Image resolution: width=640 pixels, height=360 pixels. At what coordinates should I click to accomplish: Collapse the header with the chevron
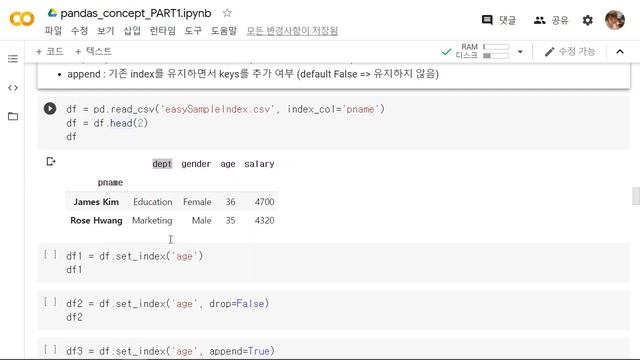pos(620,51)
